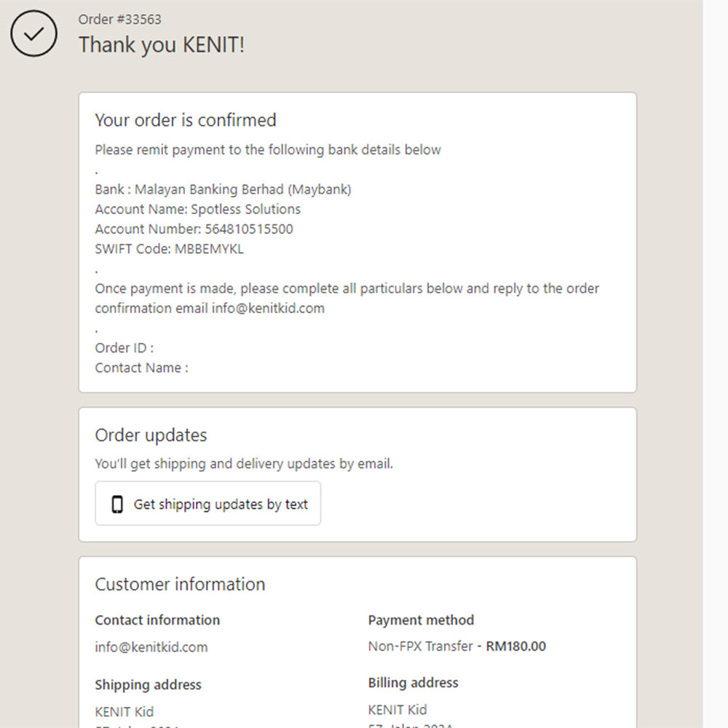Viewport: 728px width, 728px height.
Task: Click the Customer information heading
Action: 180,584
